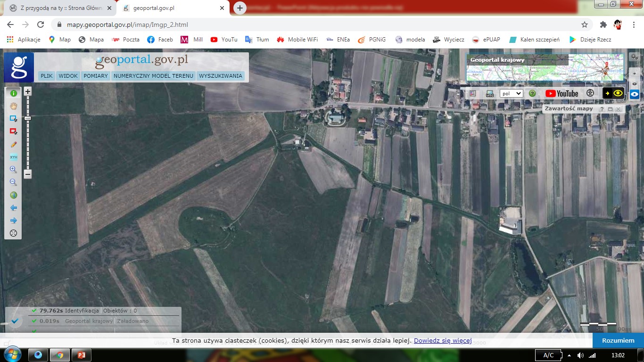The image size is (644, 362).
Task: Open the NUMERYCZNY MODEL TERENU menu
Action: pos(154,76)
